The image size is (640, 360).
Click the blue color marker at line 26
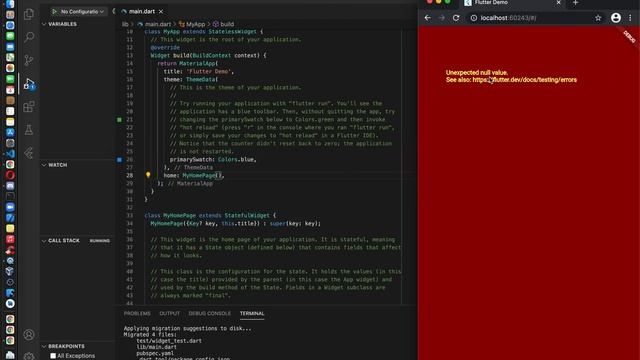click(119, 160)
